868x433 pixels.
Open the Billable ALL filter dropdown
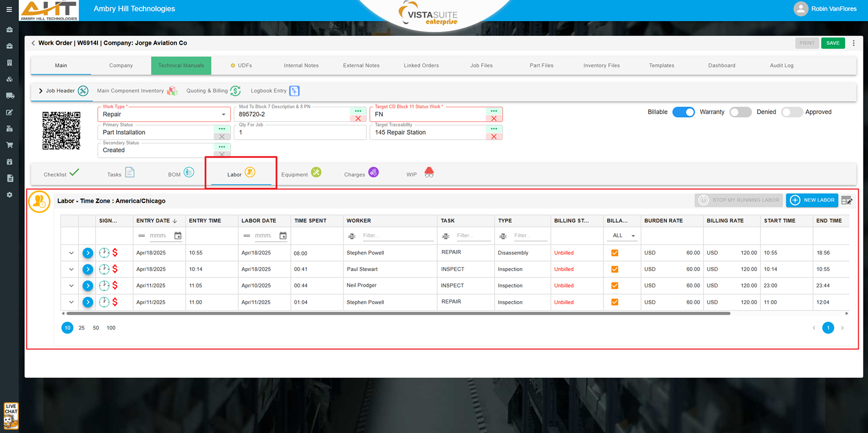pos(623,235)
